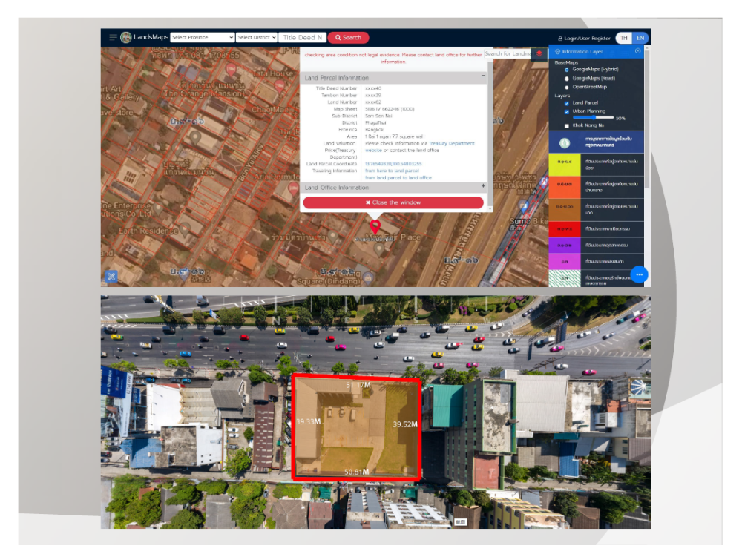The image size is (742, 560).
Task: Click the Aria Dormitory map pin
Action: coord(293,188)
